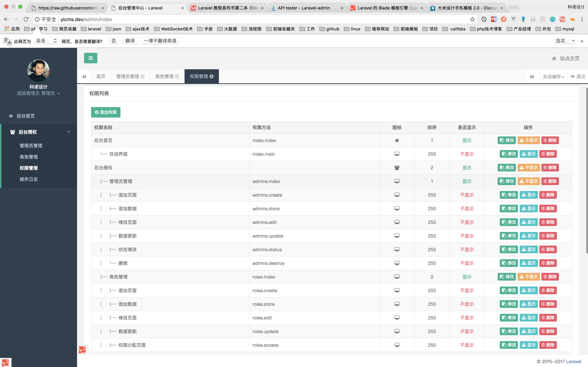This screenshot has width=588, height=367.
Task: Click the page vertical scrollbar
Action: click(x=587, y=170)
